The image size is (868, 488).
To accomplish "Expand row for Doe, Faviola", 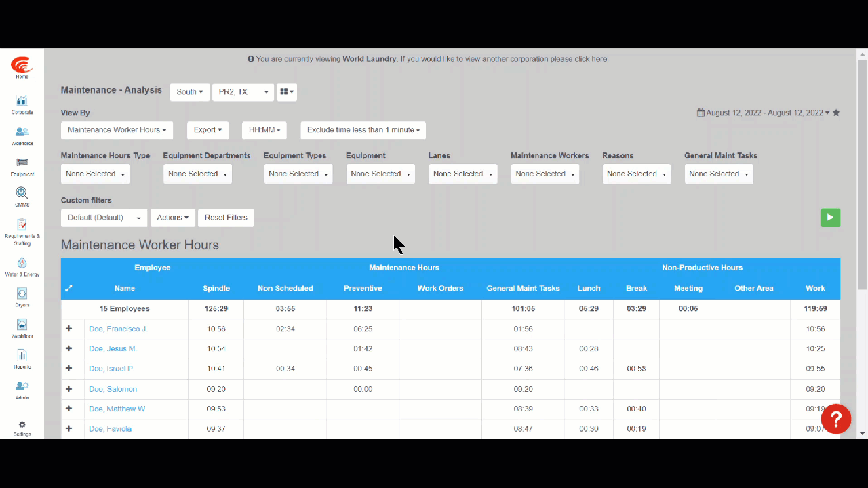I will click(68, 428).
